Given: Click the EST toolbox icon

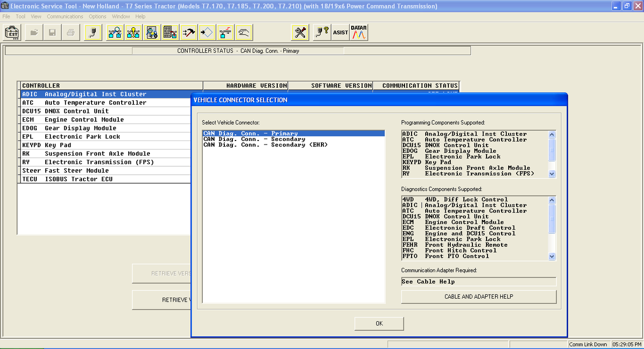Looking at the screenshot, I should (13, 33).
